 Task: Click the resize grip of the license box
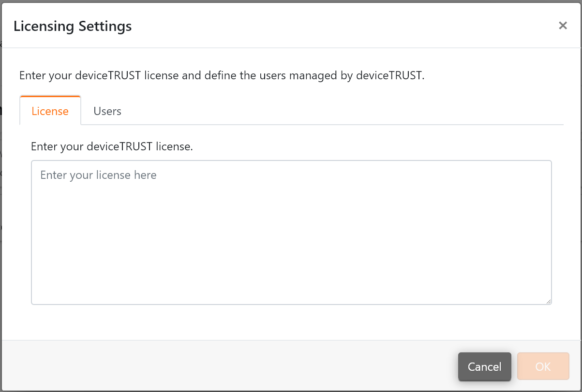coord(550,302)
